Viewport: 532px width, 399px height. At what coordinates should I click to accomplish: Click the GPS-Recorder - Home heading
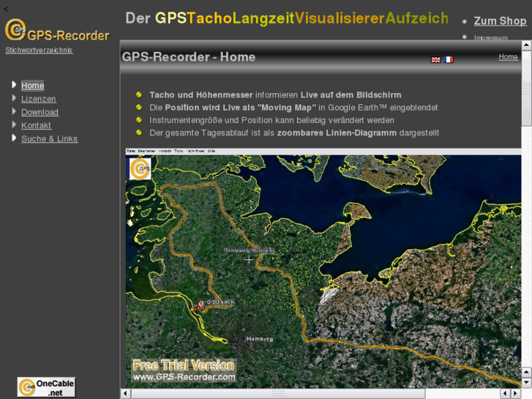pos(189,56)
